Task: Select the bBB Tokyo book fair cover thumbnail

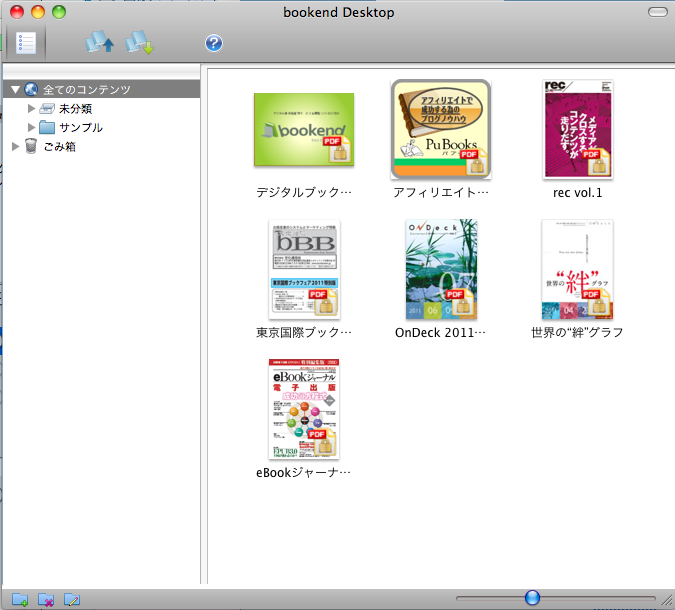Action: tap(304, 269)
